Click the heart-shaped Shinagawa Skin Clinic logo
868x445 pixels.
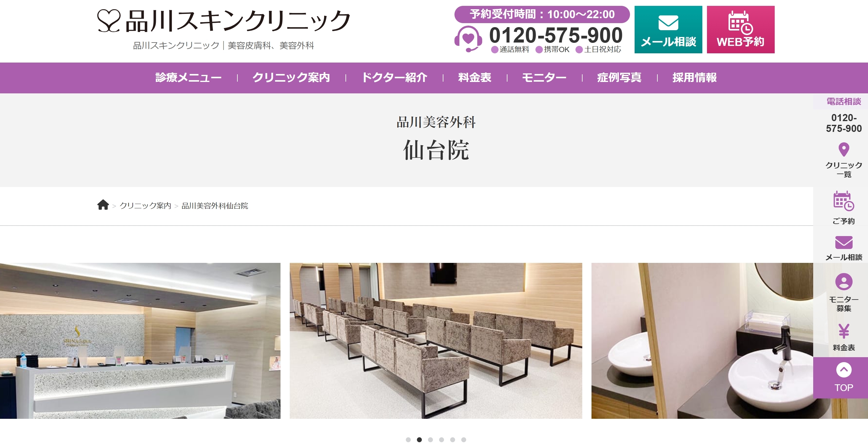[x=108, y=21]
